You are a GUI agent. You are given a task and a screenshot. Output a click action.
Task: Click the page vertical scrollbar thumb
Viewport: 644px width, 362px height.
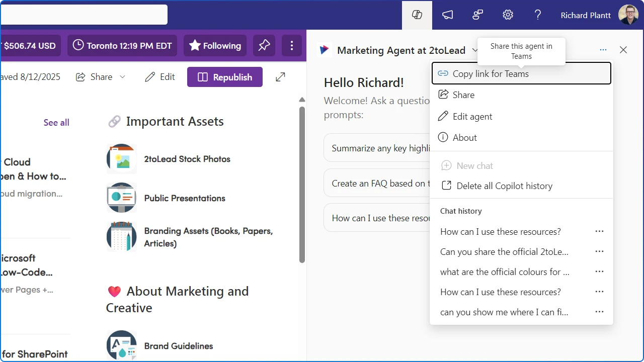(x=302, y=185)
